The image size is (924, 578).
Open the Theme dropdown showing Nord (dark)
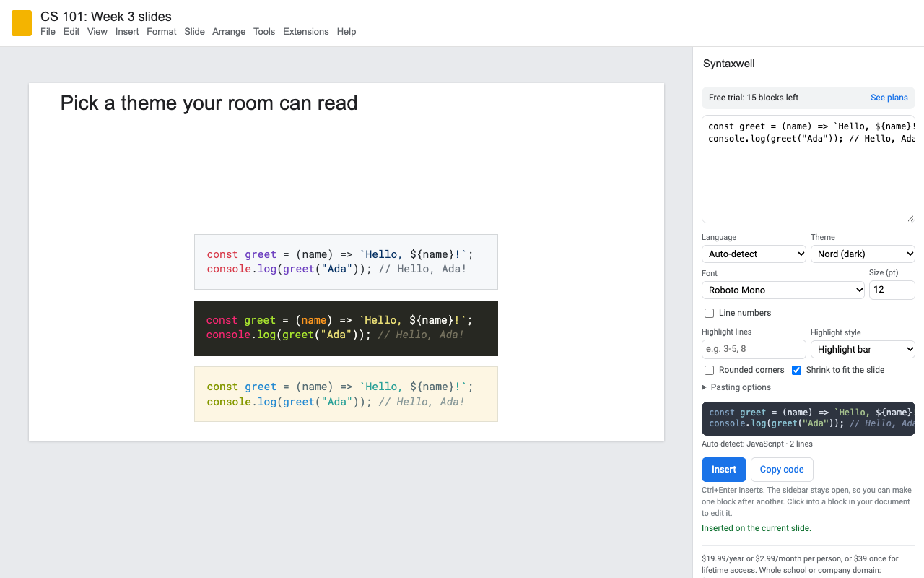click(863, 254)
